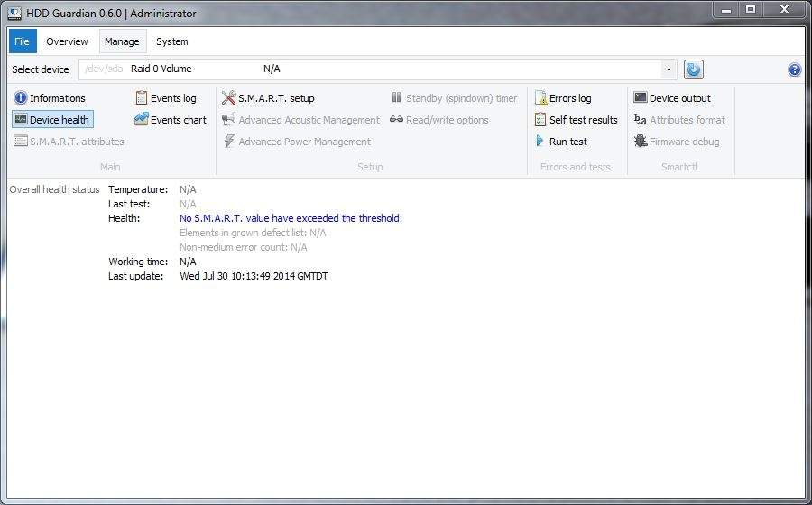Click Read/write options glasses icon
Image resolution: width=812 pixels, height=505 pixels.
pos(397,120)
